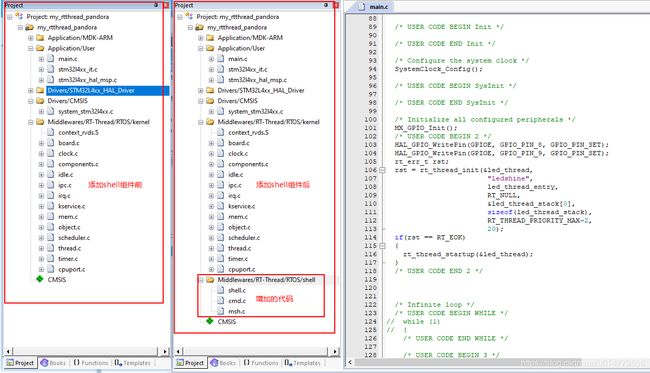Expand Application/MDK-ARM group in left panel

(31, 38)
